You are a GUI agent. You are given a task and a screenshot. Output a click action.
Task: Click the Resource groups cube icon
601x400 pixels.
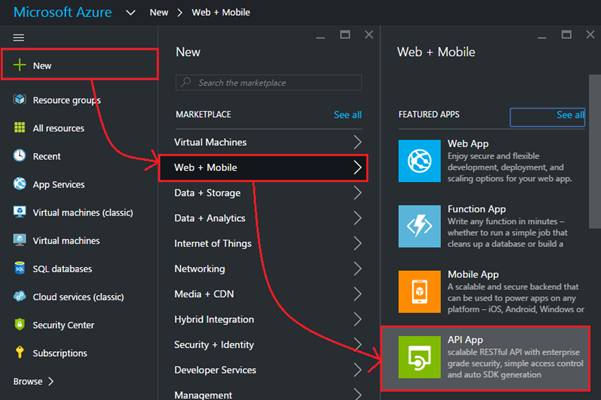pyautogui.click(x=19, y=99)
